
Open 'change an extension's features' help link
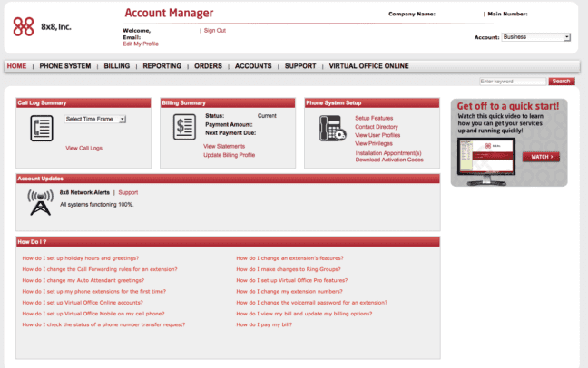289,258
